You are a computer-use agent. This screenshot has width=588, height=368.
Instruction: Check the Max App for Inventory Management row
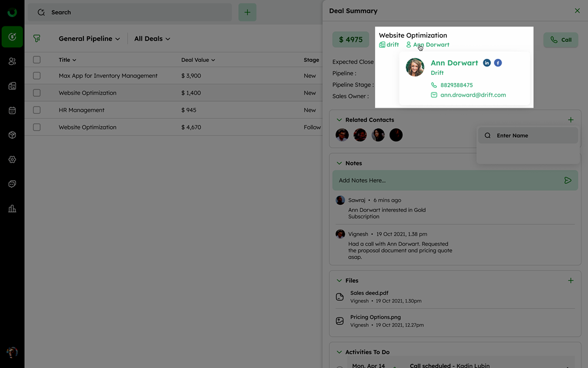(x=36, y=76)
